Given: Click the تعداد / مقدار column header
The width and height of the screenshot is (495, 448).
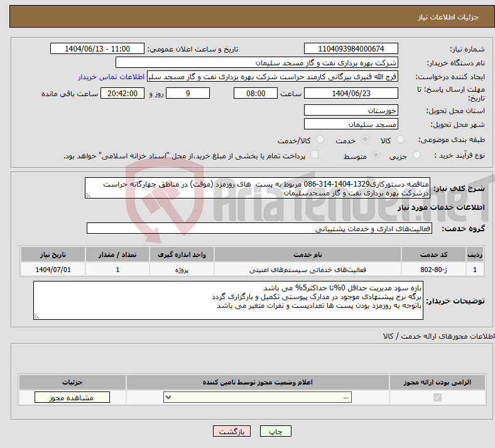Looking at the screenshot, I should click(117, 254).
